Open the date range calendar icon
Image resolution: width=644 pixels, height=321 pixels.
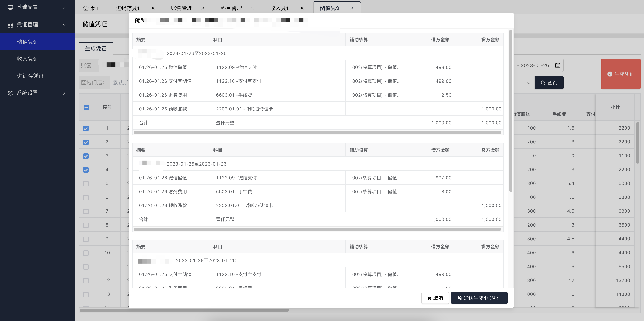[x=558, y=65]
